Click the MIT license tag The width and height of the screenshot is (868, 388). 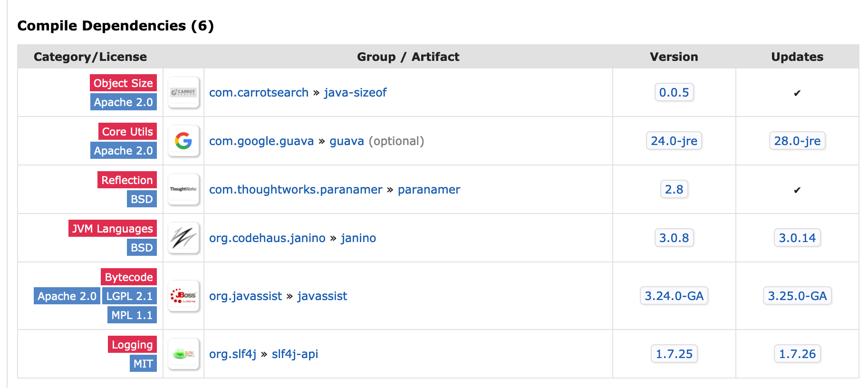point(143,363)
